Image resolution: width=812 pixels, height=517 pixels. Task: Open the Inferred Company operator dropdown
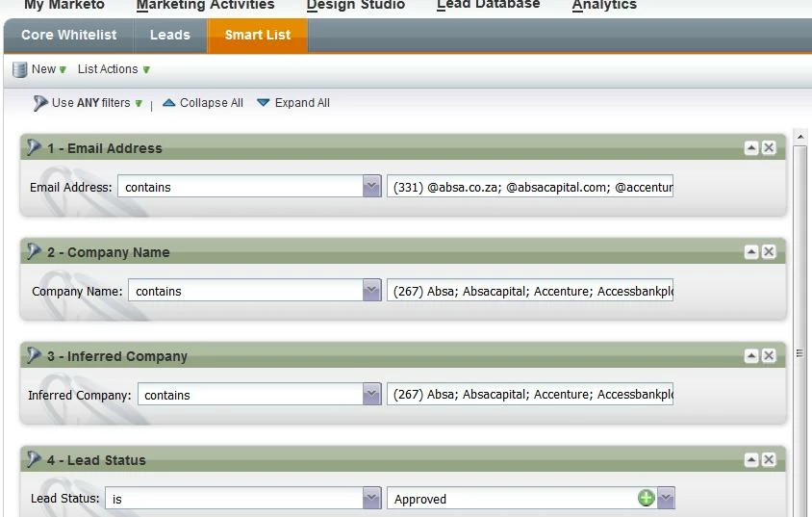click(371, 394)
